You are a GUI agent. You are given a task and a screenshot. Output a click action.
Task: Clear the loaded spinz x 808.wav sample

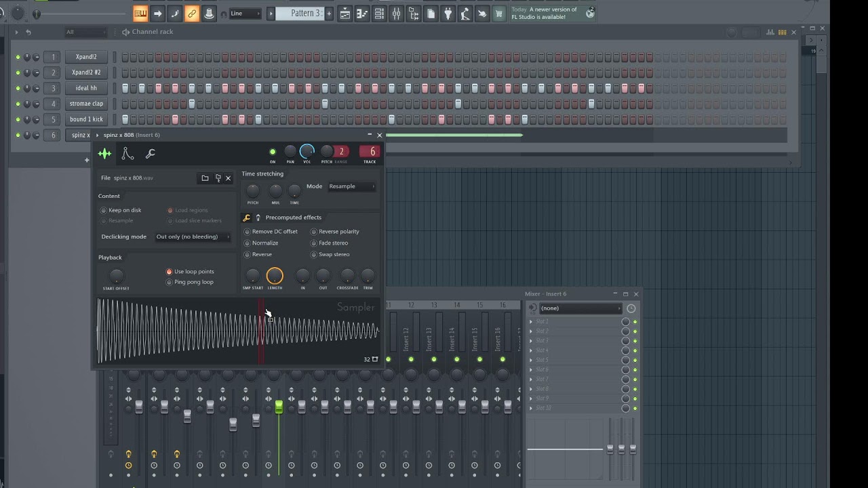coord(229,178)
